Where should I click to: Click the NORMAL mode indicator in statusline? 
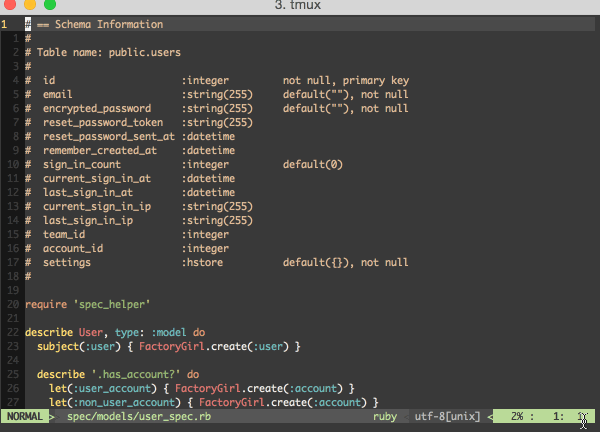[x=24, y=416]
